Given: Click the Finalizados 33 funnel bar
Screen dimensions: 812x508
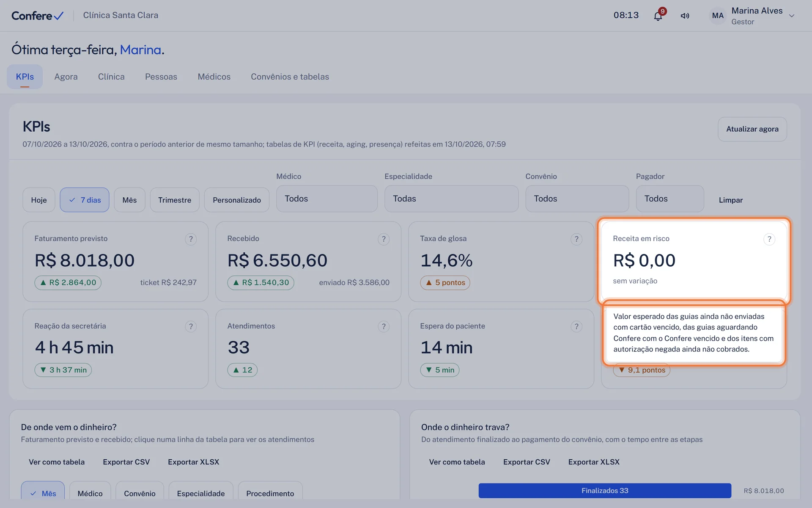Looking at the screenshot, I should coord(605,491).
